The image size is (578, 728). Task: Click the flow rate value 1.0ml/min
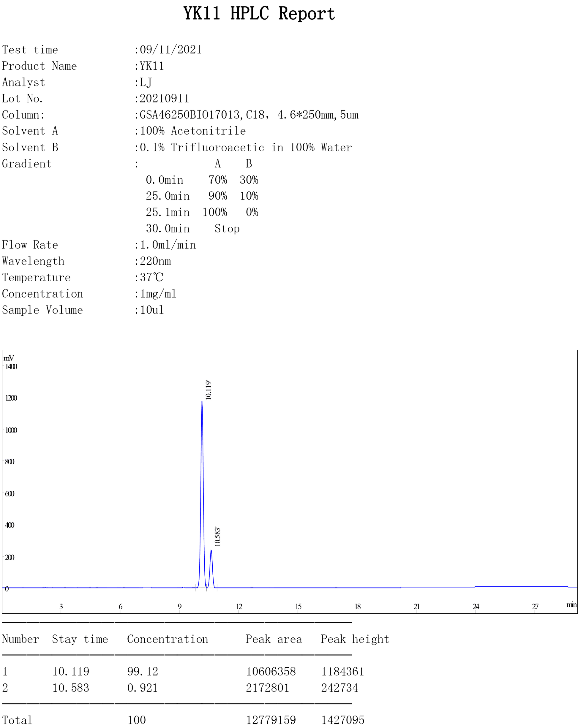168,245
